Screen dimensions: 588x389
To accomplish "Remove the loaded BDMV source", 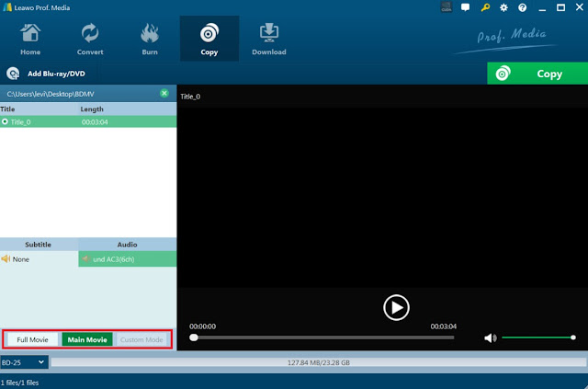I will (164, 94).
